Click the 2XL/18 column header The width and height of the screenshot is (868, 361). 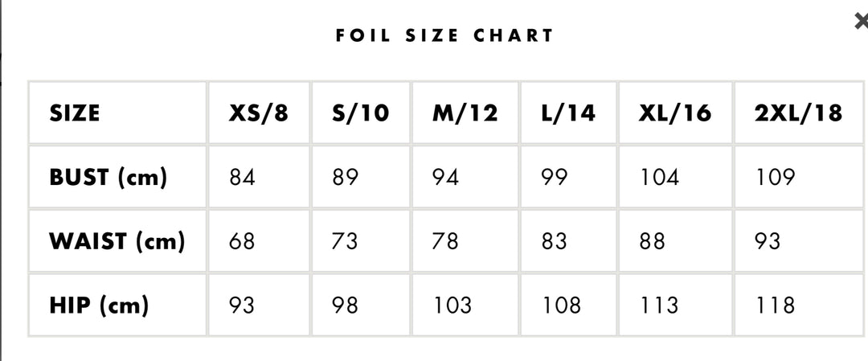pyautogui.click(x=798, y=113)
